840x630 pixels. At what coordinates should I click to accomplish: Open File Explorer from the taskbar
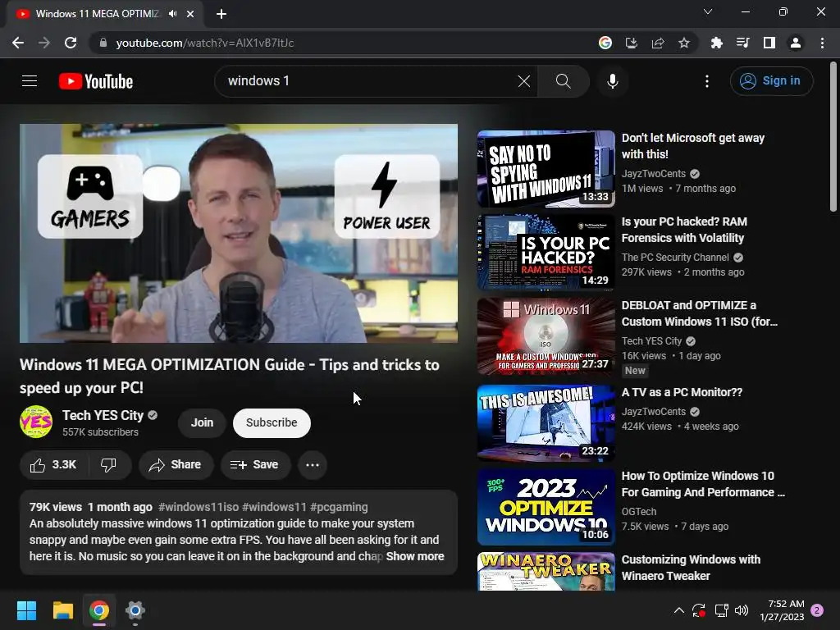62,610
